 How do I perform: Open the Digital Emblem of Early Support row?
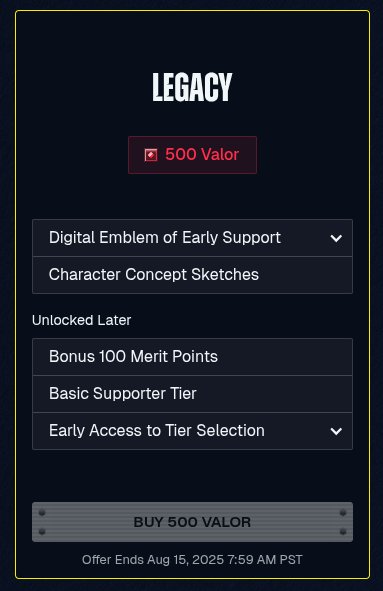pos(192,238)
